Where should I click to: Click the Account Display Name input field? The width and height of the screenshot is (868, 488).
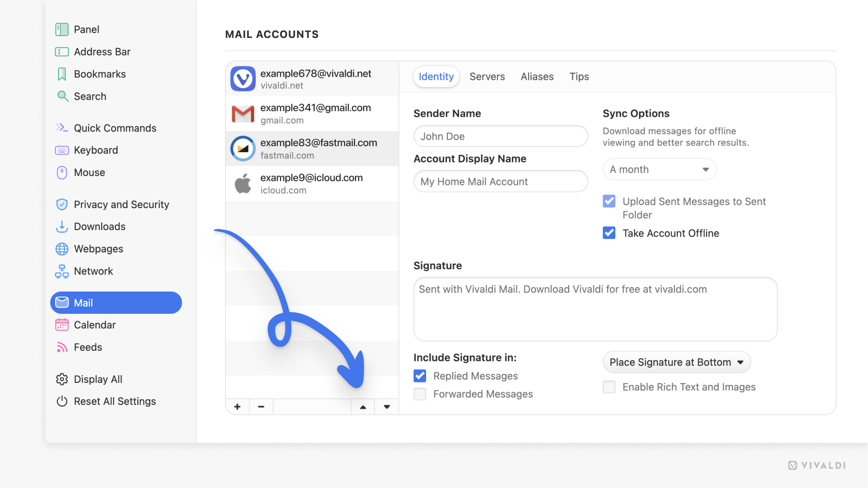click(500, 181)
